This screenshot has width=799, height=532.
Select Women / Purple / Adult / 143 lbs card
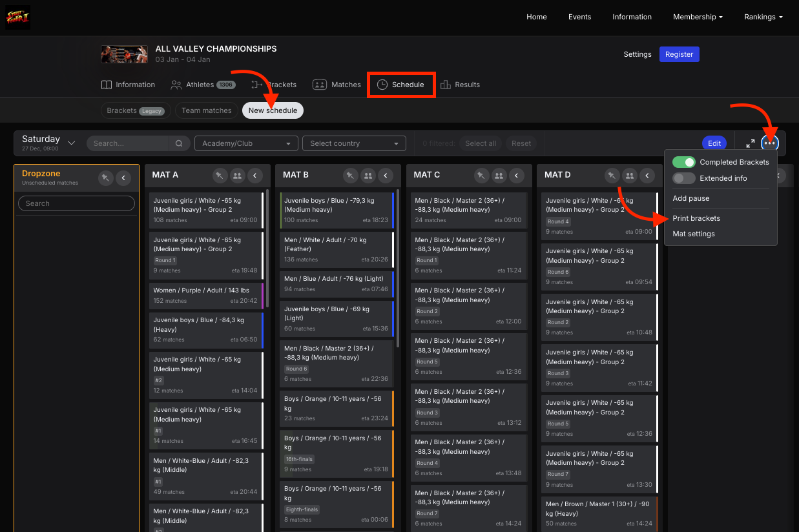(206, 295)
